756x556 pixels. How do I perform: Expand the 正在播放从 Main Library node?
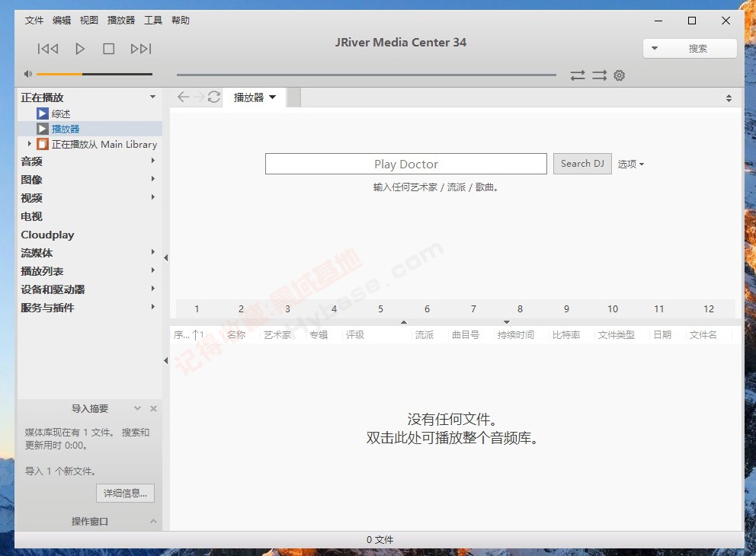click(30, 144)
